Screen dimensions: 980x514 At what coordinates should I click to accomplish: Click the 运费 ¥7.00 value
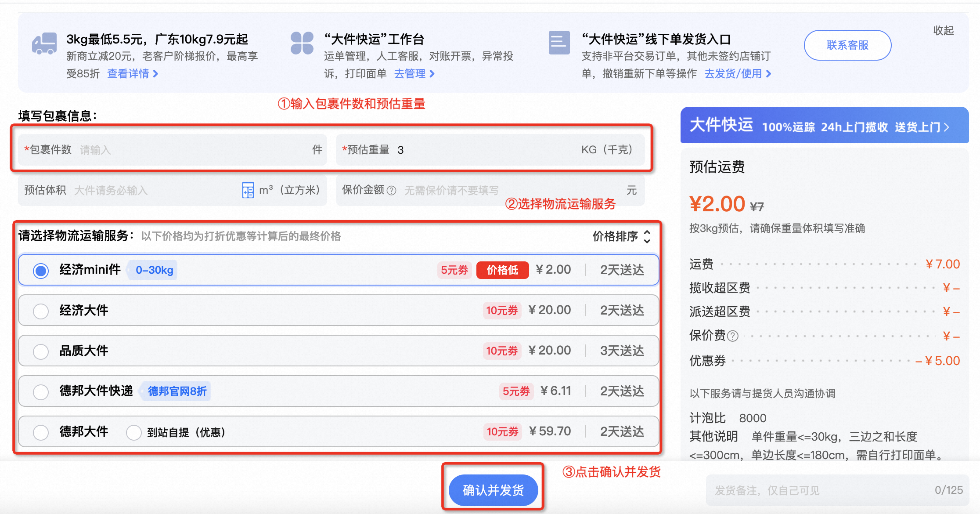tap(942, 264)
